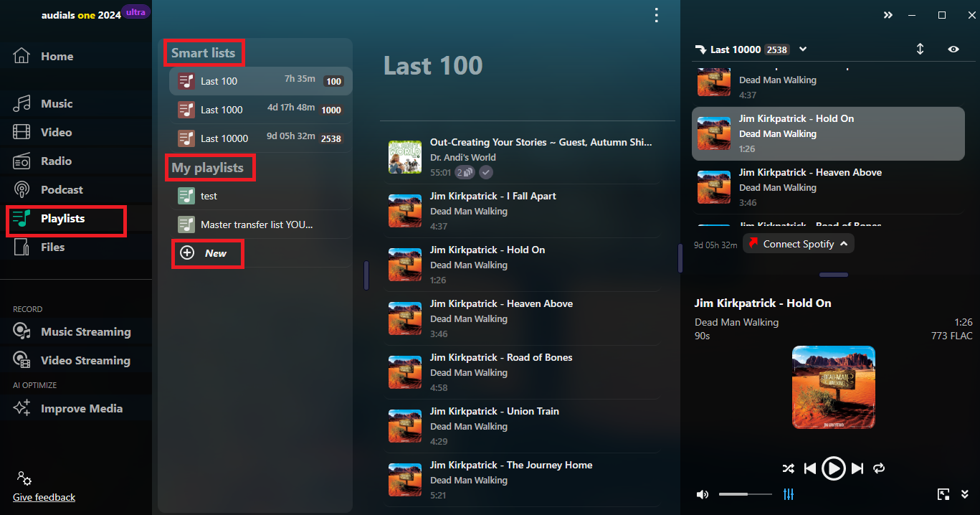Select the Last 1000 smart list

click(261, 110)
